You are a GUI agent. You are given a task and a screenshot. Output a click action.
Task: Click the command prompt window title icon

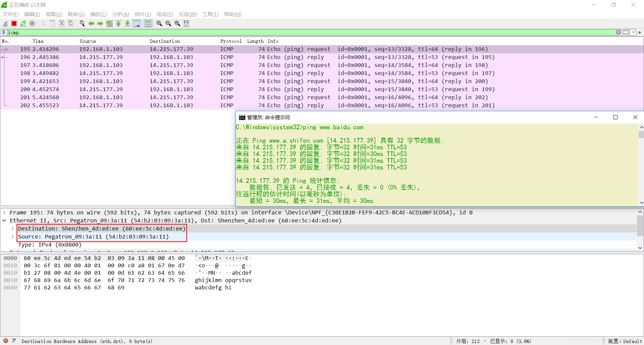click(242, 117)
